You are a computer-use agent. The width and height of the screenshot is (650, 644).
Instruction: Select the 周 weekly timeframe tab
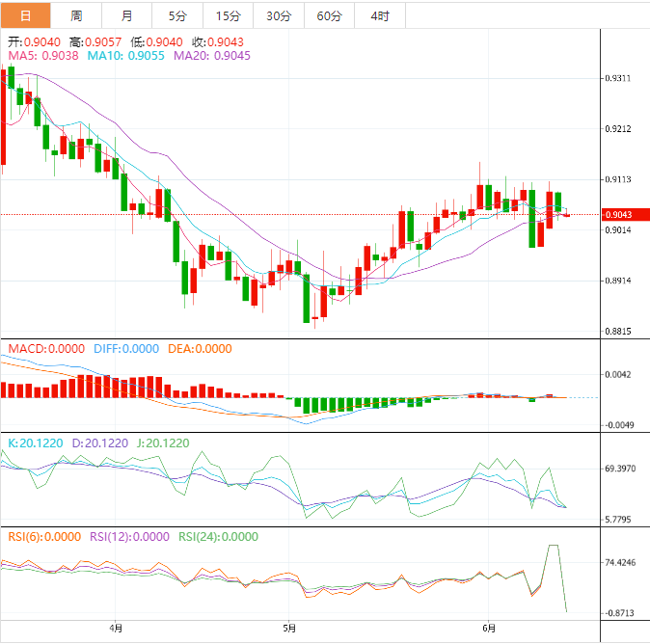pyautogui.click(x=76, y=15)
